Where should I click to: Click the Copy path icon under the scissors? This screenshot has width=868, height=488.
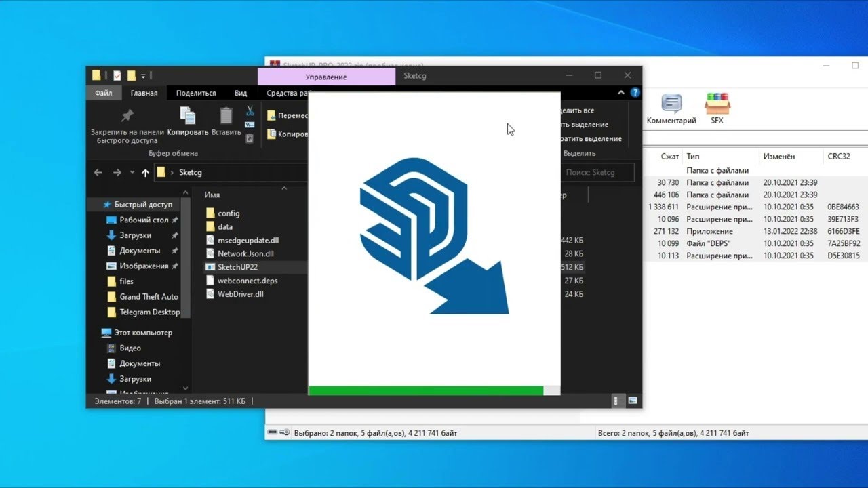point(250,125)
